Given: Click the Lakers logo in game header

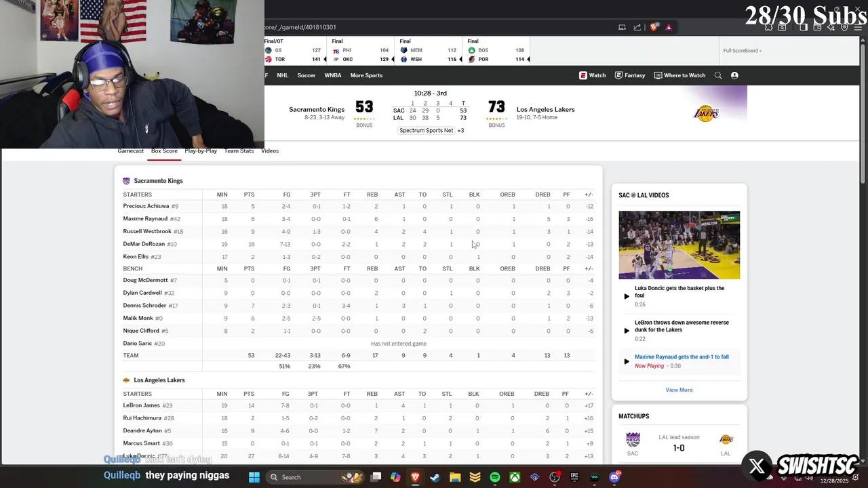Looking at the screenshot, I should click(706, 113).
